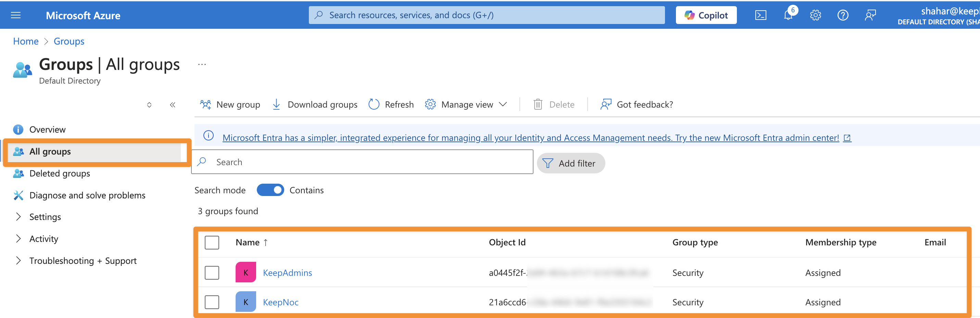Click the Microsoft Azure logo text
Screen dimensions: 980x318
point(83,16)
